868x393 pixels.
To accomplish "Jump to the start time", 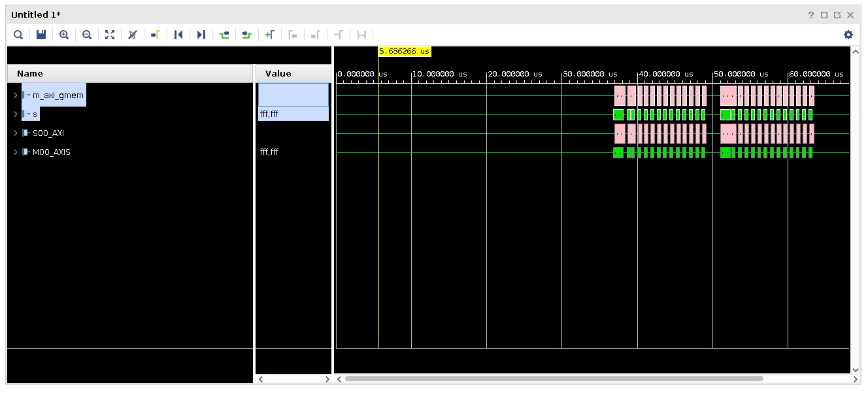I will [178, 35].
